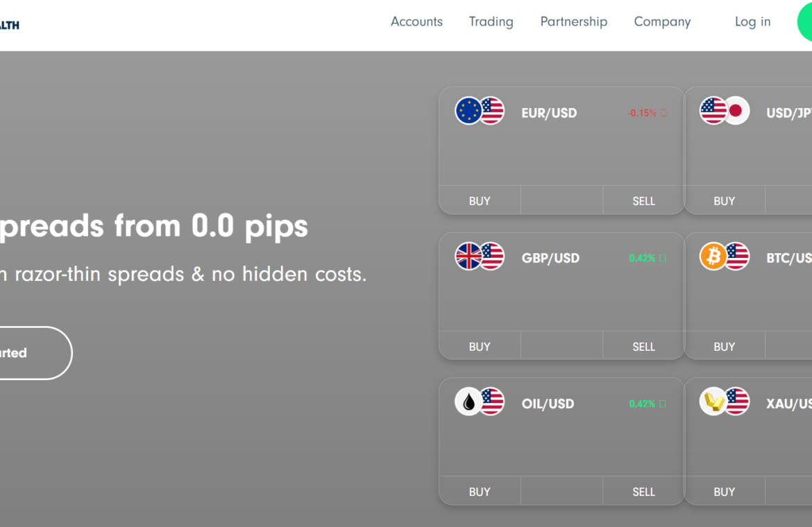Click the Bitcoin BTC/USD icon
The height and width of the screenshot is (527, 812).
click(713, 257)
